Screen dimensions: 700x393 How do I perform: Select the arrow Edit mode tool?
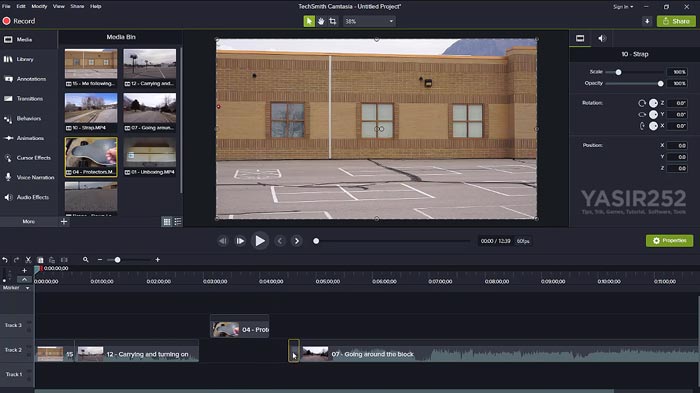pyautogui.click(x=309, y=21)
